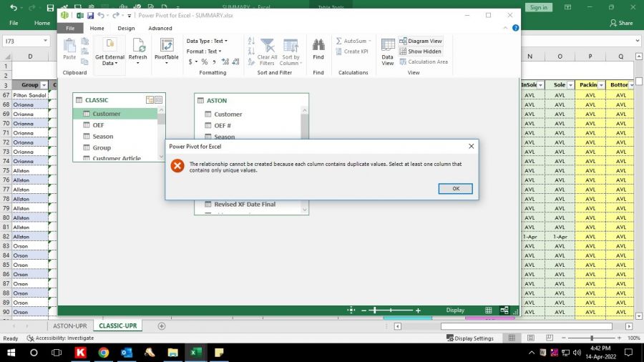Apply percent format icon
The width and height of the screenshot is (644, 362).
pyautogui.click(x=204, y=62)
